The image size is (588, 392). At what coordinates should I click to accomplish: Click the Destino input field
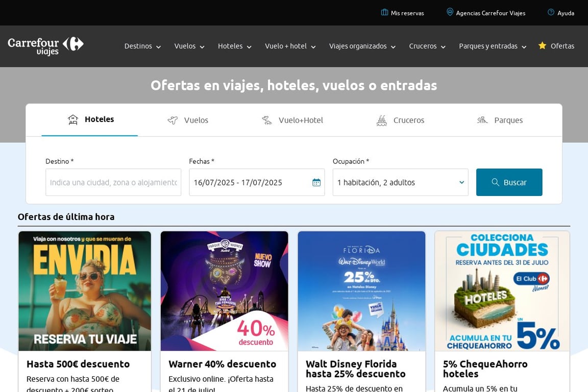pos(113,182)
